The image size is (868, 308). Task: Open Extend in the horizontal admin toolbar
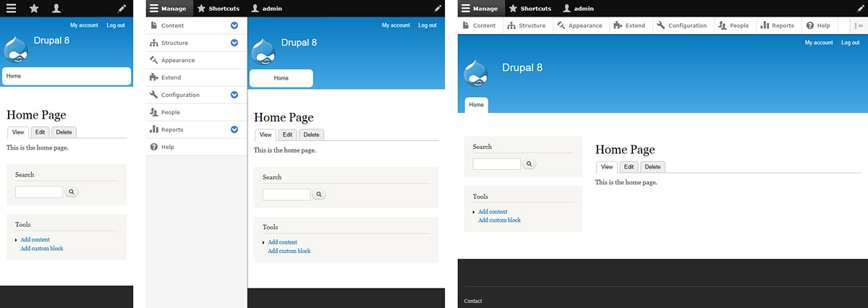[629, 25]
